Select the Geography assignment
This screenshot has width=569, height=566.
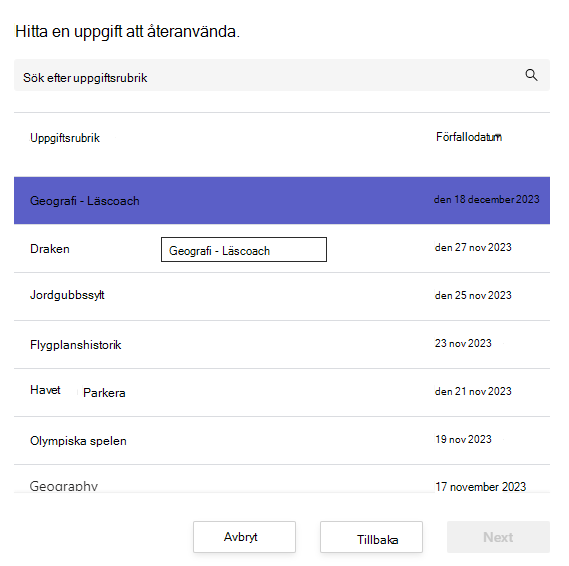click(x=282, y=479)
